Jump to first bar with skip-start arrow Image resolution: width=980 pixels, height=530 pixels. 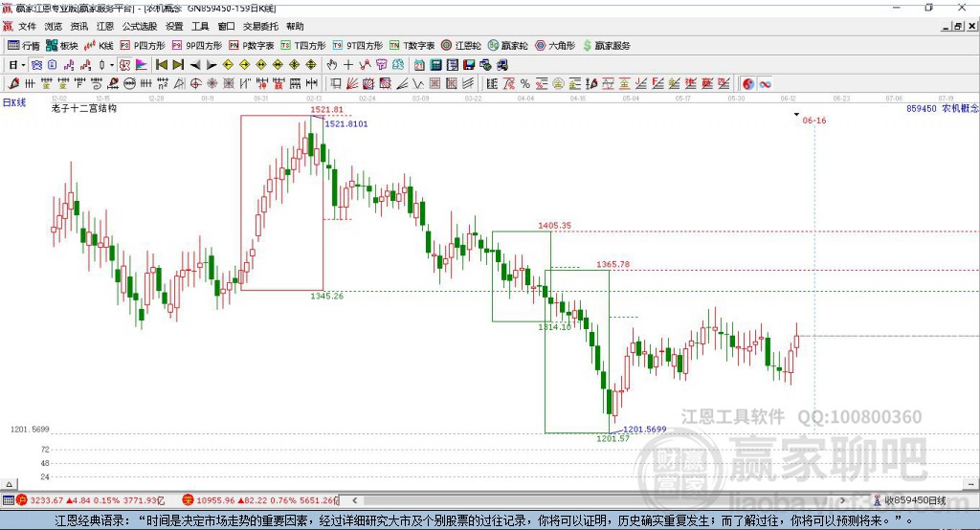pyautogui.click(x=161, y=65)
